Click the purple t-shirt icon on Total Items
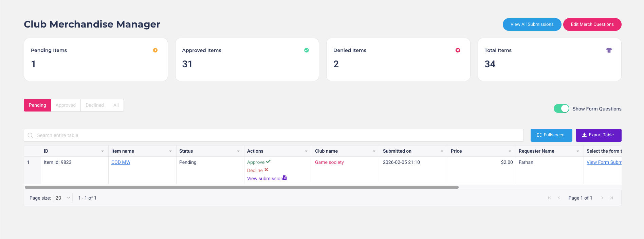 pos(609,50)
